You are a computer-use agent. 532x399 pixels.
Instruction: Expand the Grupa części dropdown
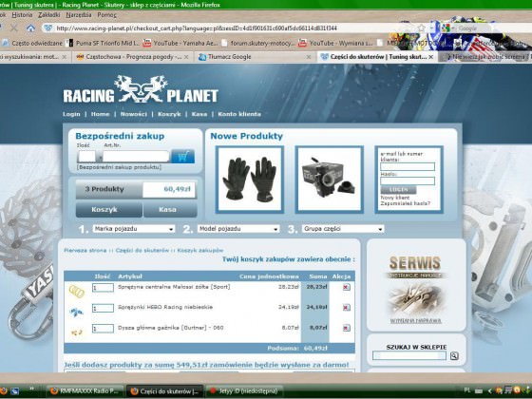point(343,229)
